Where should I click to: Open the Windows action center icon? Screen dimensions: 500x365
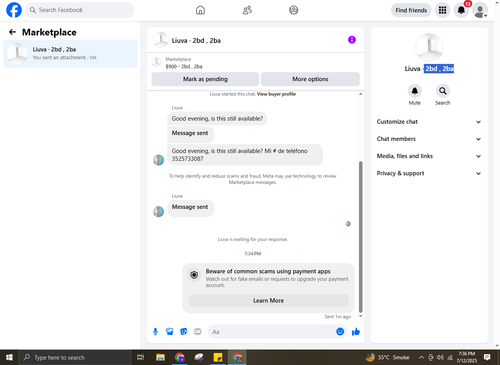[487, 357]
